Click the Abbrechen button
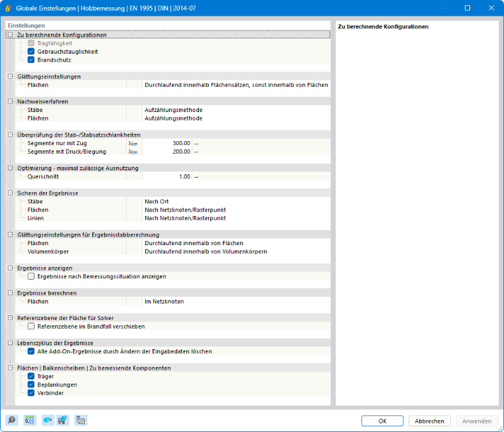 tap(430, 421)
